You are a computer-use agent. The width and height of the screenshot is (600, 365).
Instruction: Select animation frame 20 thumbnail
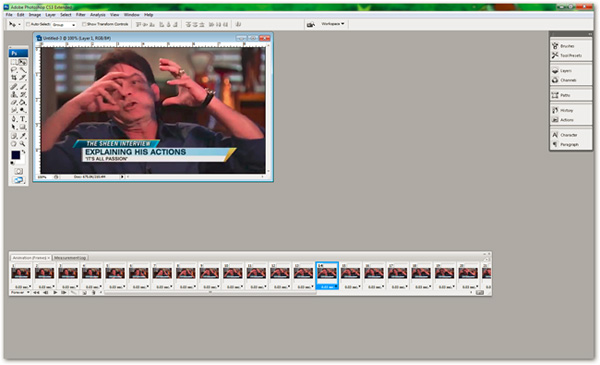[468, 273]
